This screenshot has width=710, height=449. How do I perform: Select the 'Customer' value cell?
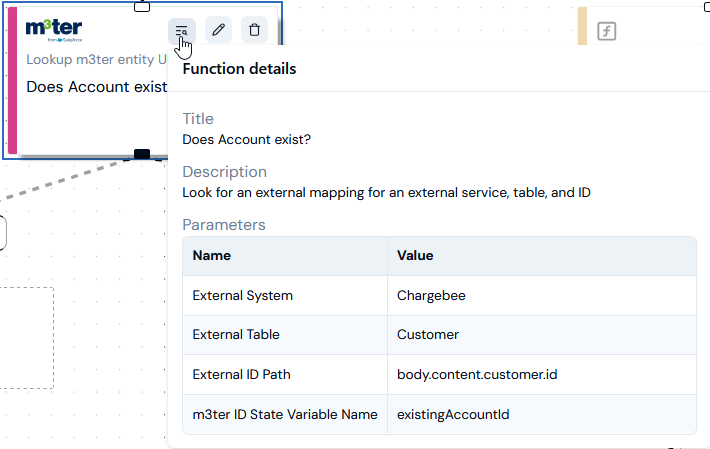tap(542, 334)
